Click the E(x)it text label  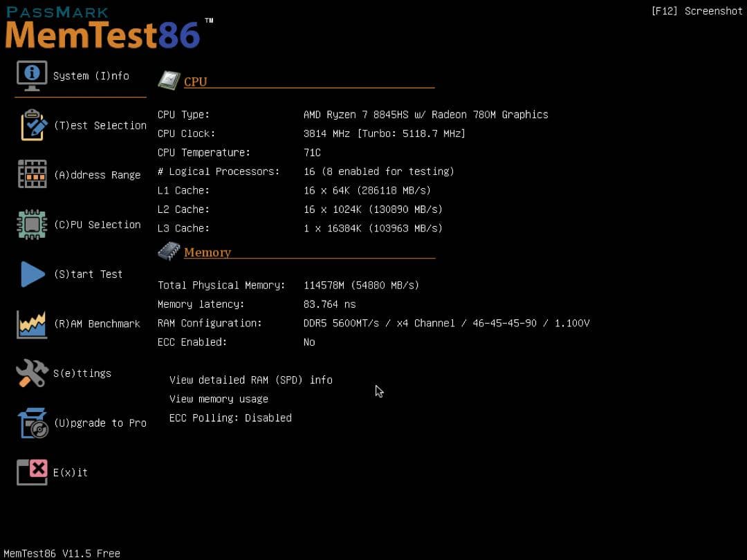tap(71, 473)
